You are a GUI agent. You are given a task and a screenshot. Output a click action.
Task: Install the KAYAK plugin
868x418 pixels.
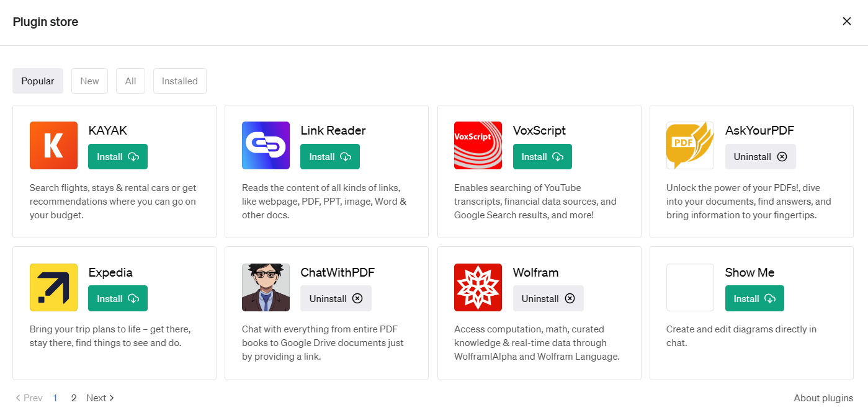coord(118,156)
